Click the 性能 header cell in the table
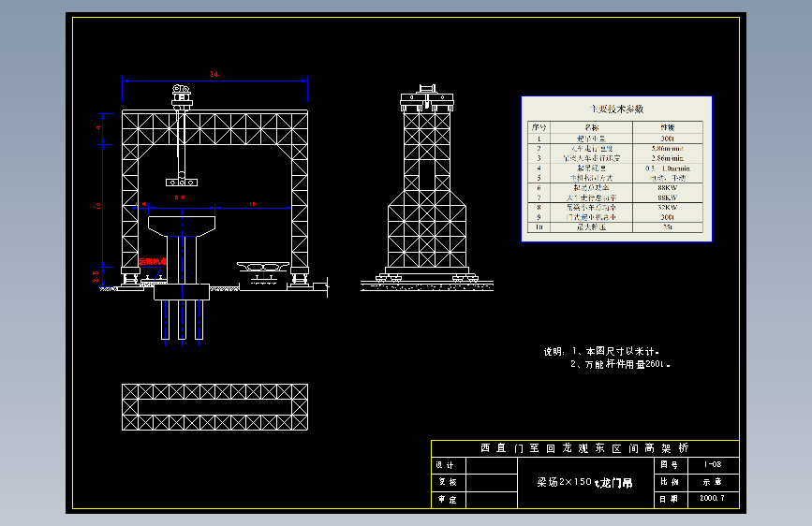The height and width of the screenshot is (526, 812). [x=668, y=127]
